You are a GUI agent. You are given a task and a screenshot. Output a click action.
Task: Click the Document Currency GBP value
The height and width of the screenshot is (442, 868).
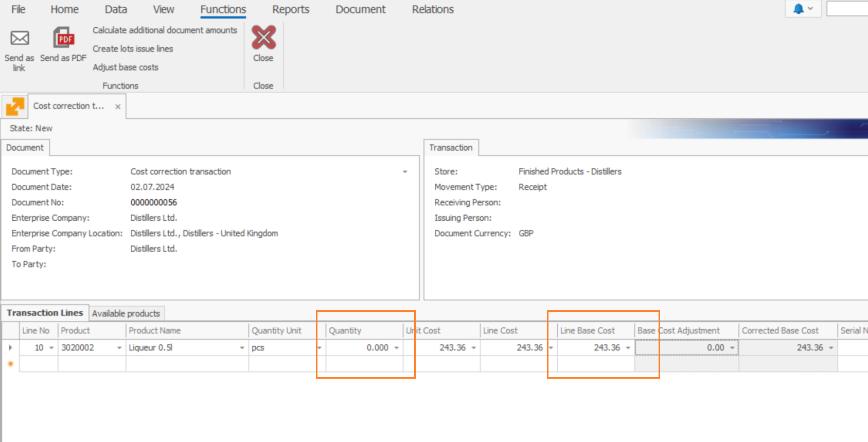[x=526, y=234]
